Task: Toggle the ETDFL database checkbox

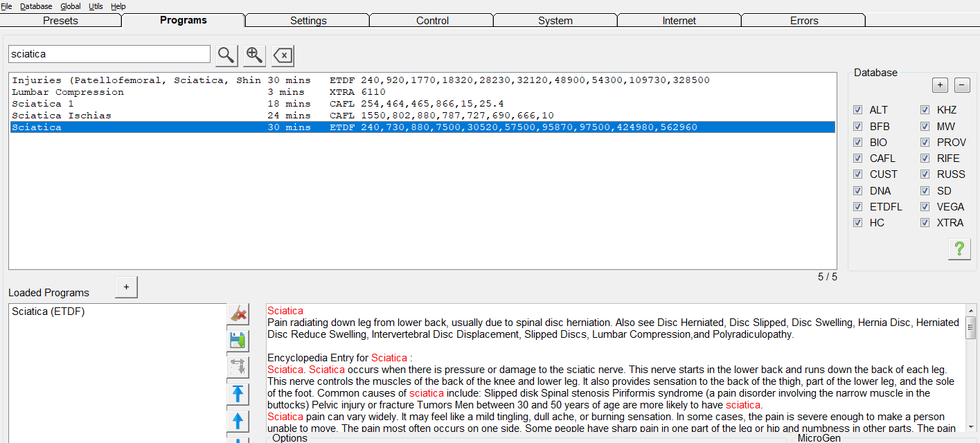Action: click(x=858, y=206)
